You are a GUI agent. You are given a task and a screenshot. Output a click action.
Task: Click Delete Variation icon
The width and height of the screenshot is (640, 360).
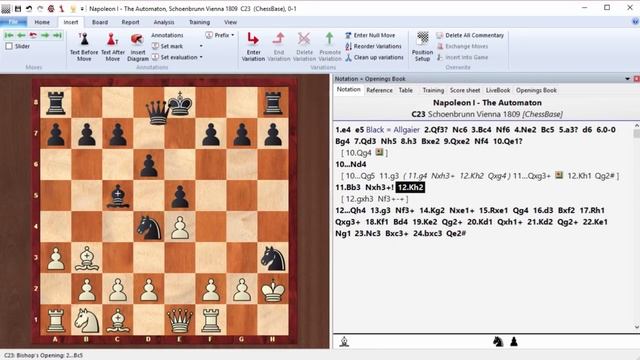click(x=304, y=39)
